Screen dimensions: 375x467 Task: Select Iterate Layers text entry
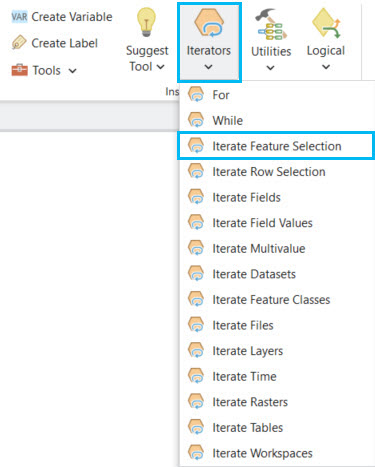point(248,351)
